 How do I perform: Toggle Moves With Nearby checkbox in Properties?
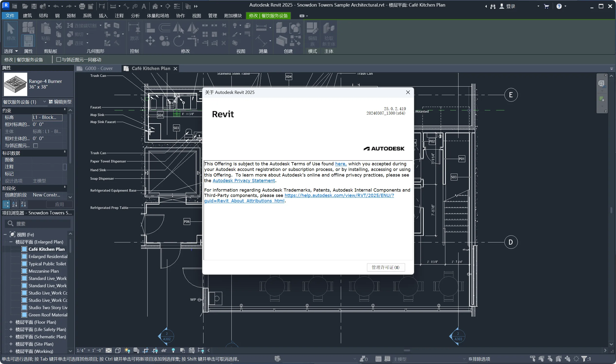[x=35, y=146]
